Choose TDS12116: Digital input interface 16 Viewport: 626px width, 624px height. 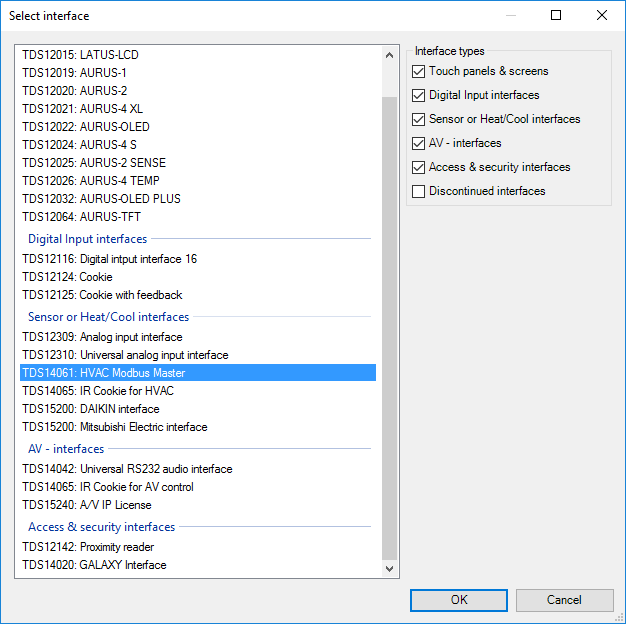pos(109,259)
